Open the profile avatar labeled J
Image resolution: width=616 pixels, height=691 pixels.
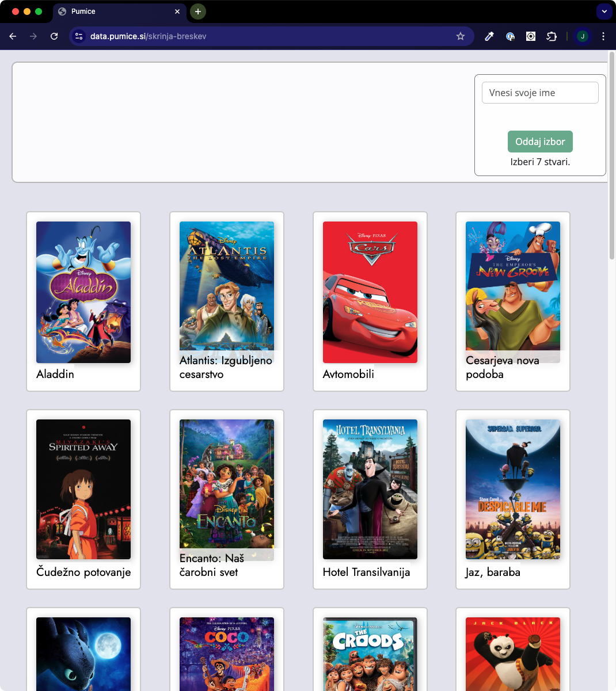pyautogui.click(x=583, y=36)
